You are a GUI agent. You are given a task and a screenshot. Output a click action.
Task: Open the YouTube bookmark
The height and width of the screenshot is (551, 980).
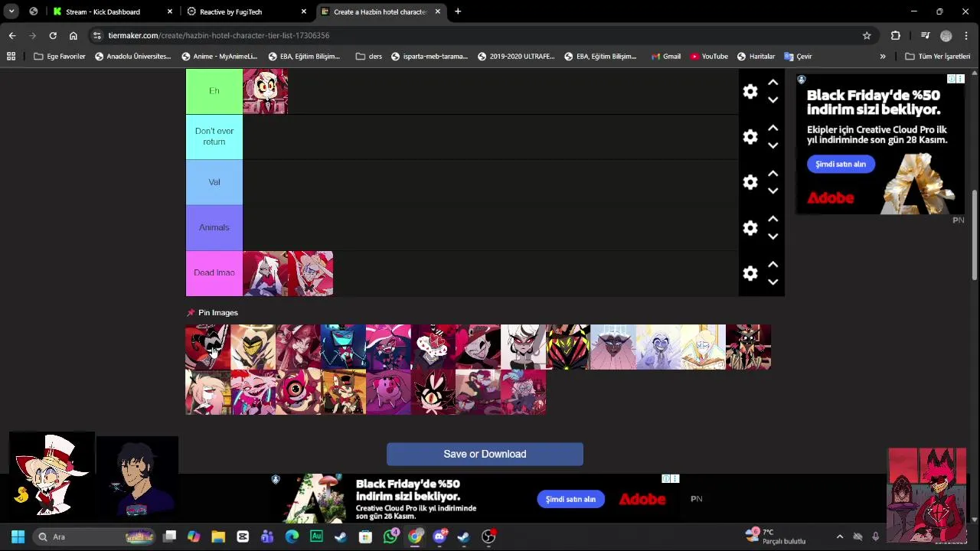(709, 56)
